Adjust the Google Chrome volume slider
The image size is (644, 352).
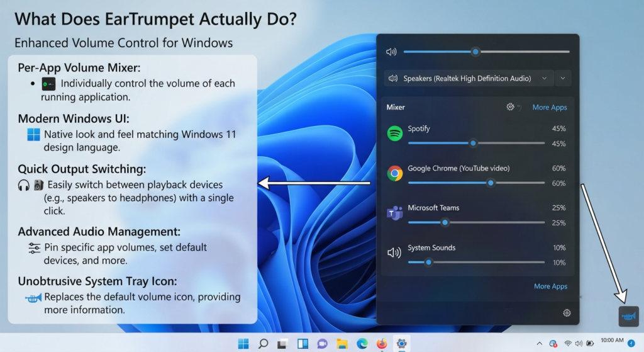(x=476, y=183)
